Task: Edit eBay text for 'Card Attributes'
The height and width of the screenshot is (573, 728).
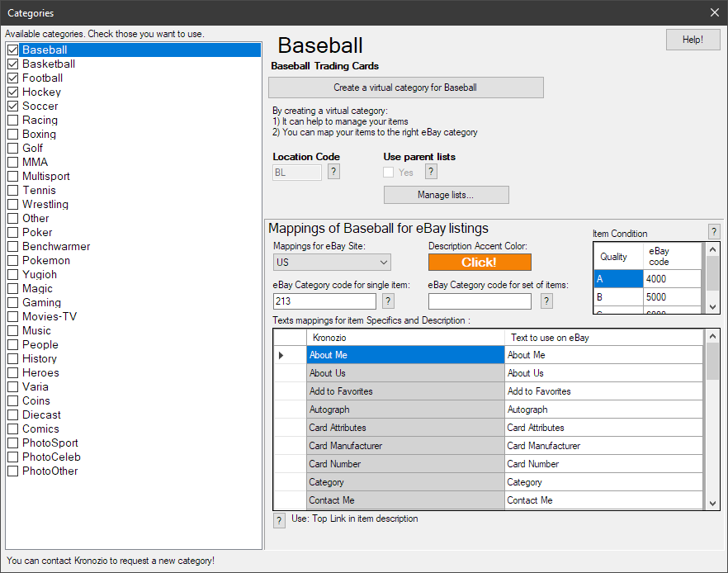Action: [x=603, y=428]
